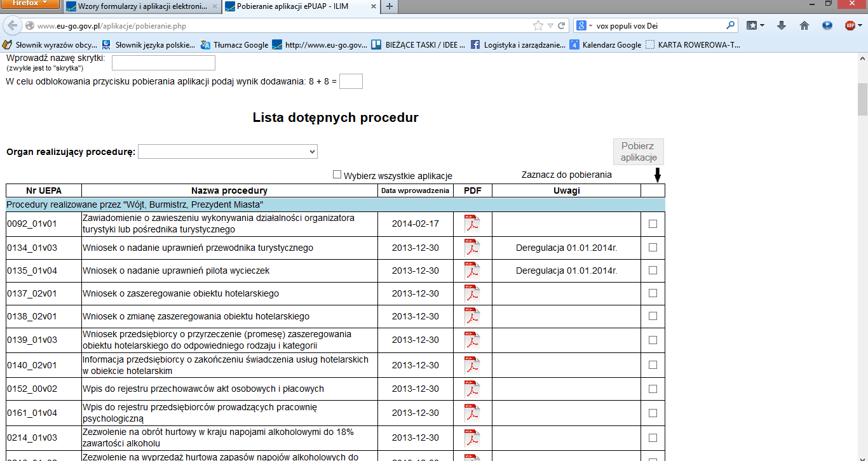The image size is (868, 461).
Task: Open URL history dropdown arrow
Action: pos(552,26)
